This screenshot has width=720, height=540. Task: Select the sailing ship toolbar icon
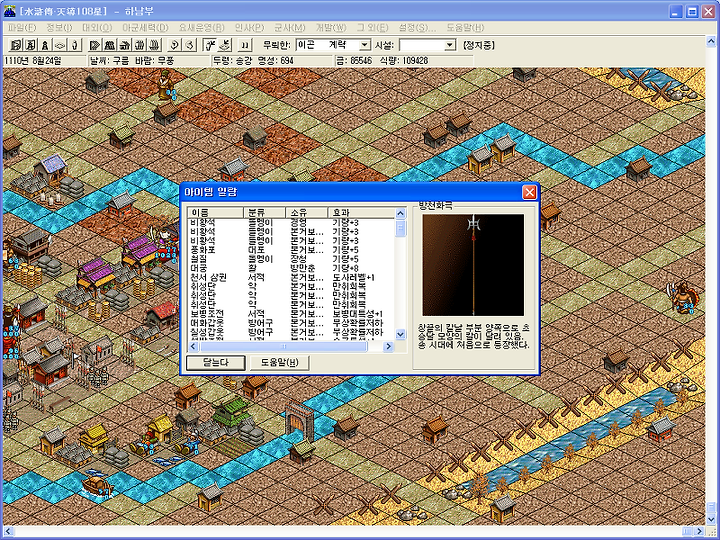pos(155,45)
